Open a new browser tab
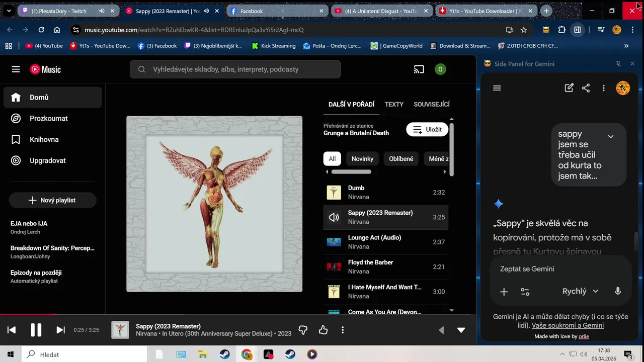This screenshot has width=644, height=362. 546,11
